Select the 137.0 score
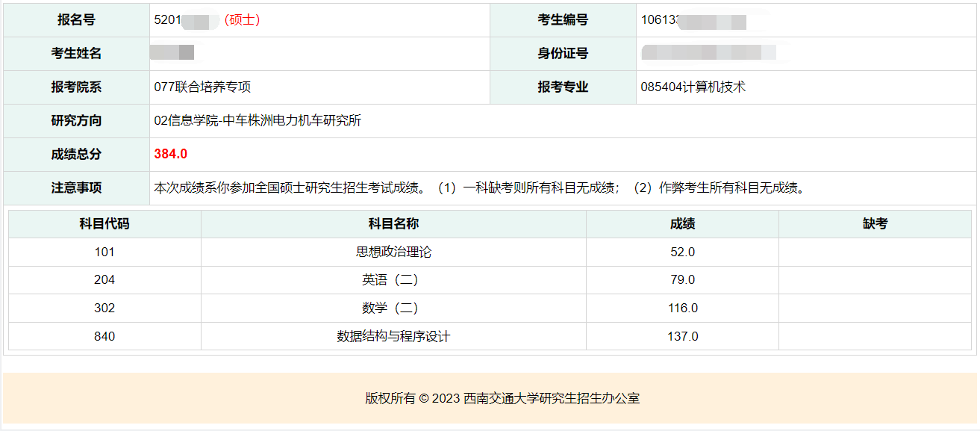Screen dimensions: 980x431 [x=682, y=337]
